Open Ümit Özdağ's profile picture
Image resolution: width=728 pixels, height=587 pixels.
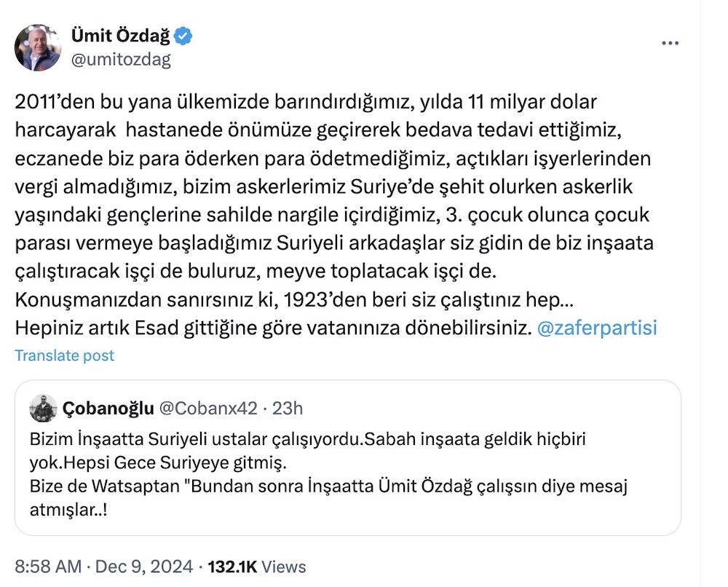pyautogui.click(x=38, y=48)
